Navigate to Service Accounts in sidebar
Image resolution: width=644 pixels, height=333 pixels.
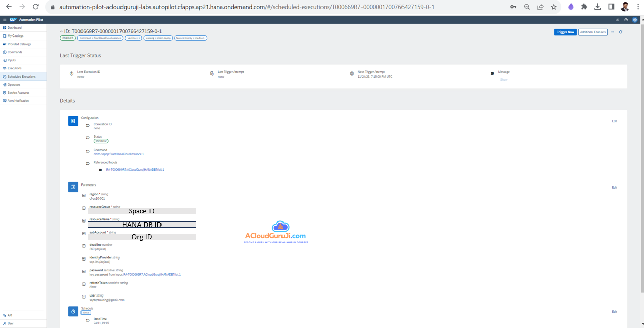coord(18,93)
